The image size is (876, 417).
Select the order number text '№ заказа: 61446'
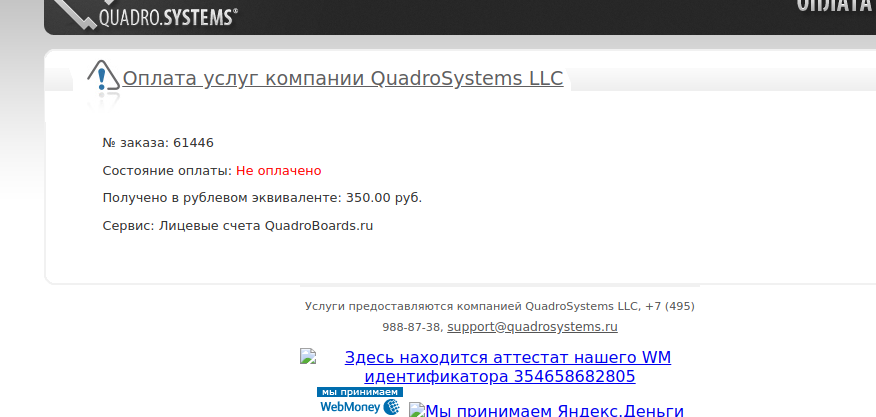(158, 143)
